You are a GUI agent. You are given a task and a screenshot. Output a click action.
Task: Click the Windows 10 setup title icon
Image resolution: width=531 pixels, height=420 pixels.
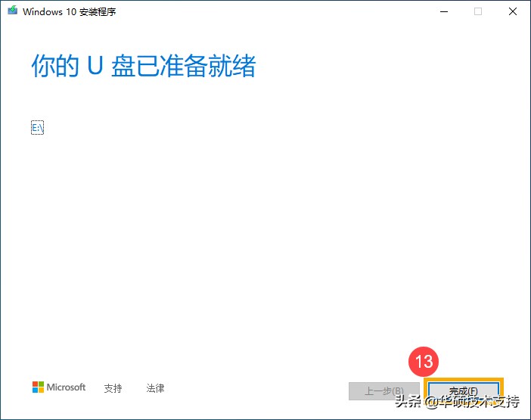[13, 11]
